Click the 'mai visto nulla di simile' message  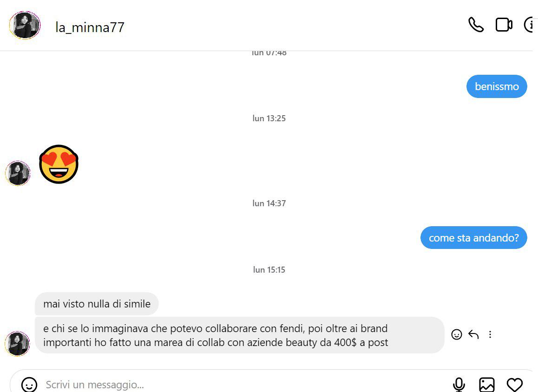pos(97,303)
